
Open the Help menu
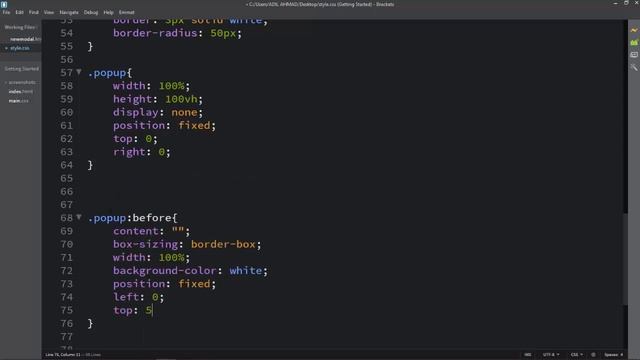[108, 12]
